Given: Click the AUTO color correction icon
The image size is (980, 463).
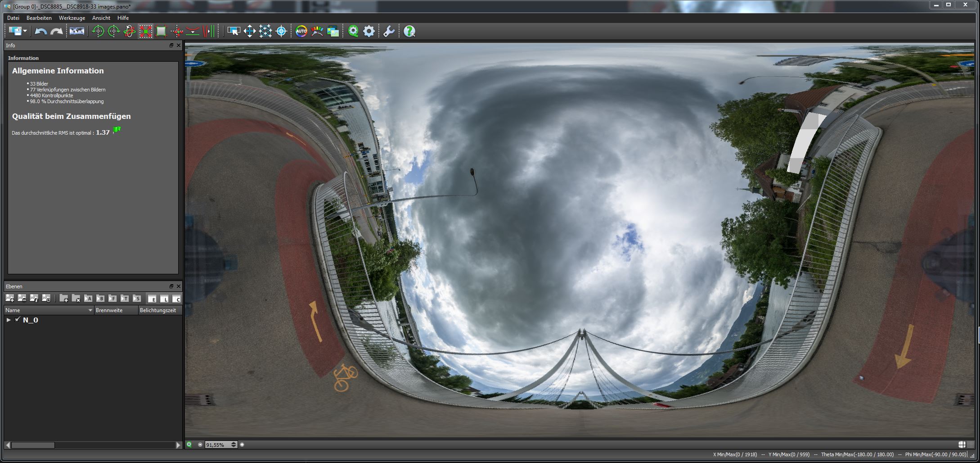Looking at the screenshot, I should 301,31.
